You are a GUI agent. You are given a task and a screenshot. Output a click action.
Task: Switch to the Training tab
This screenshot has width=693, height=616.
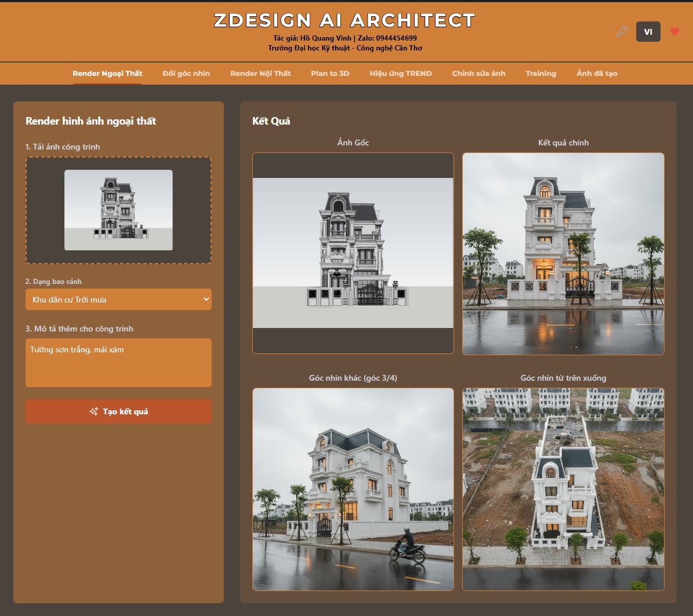[540, 74]
